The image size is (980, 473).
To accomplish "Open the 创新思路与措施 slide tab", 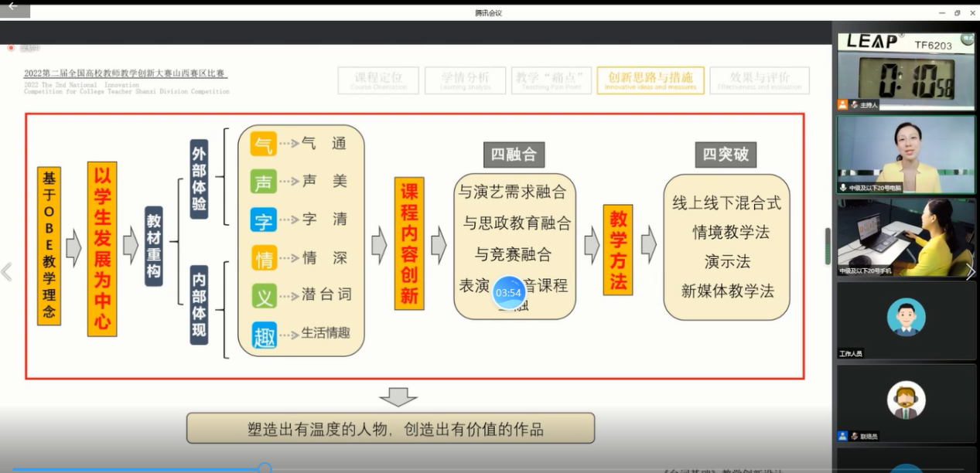I will click(x=650, y=80).
